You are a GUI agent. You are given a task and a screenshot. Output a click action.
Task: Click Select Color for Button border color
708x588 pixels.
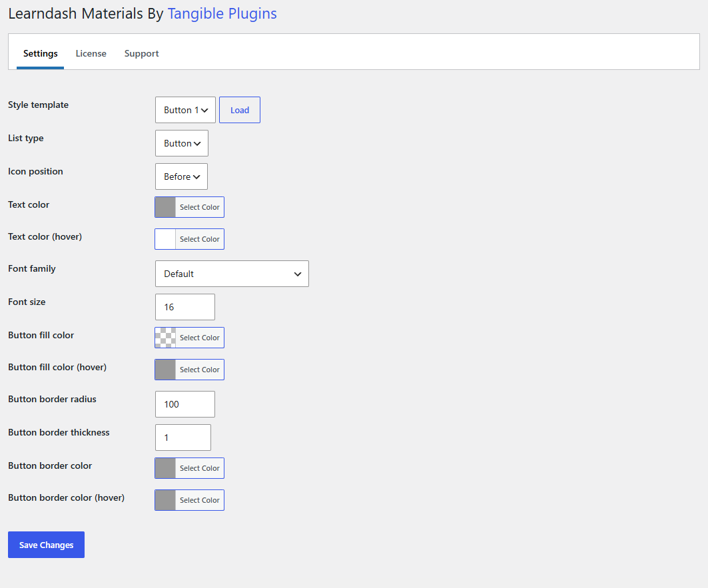200,468
